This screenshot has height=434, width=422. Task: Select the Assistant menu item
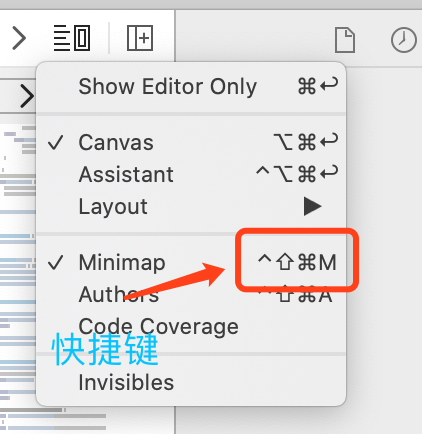click(191, 174)
